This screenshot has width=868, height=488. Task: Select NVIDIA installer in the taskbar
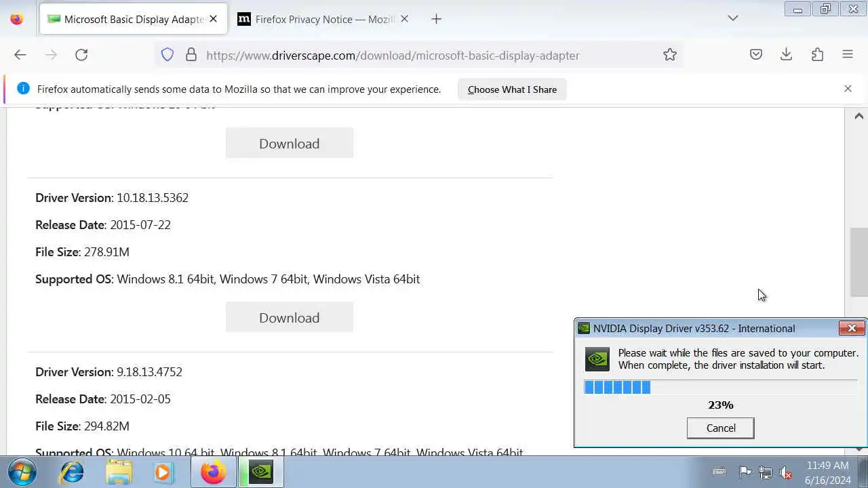(x=261, y=472)
